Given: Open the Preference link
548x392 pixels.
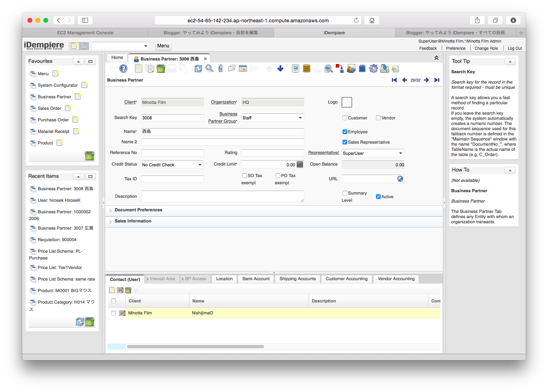Looking at the screenshot, I should [456, 48].
